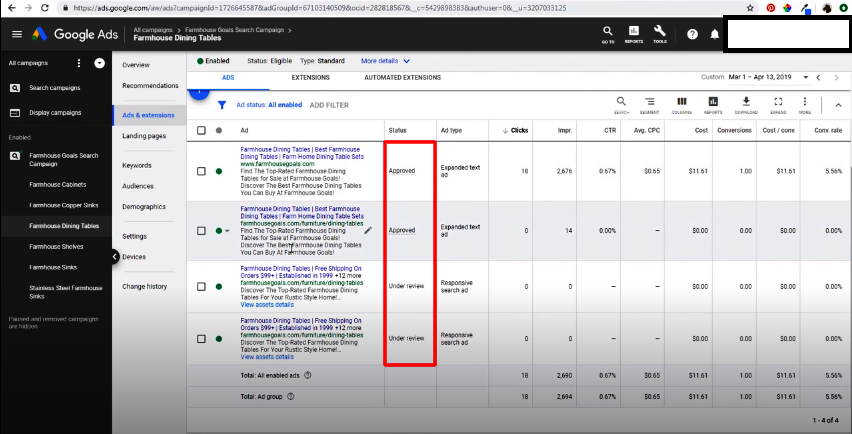The height and width of the screenshot is (434, 852).
Task: Toggle the select-all ads header checkbox
Action: pos(202,130)
